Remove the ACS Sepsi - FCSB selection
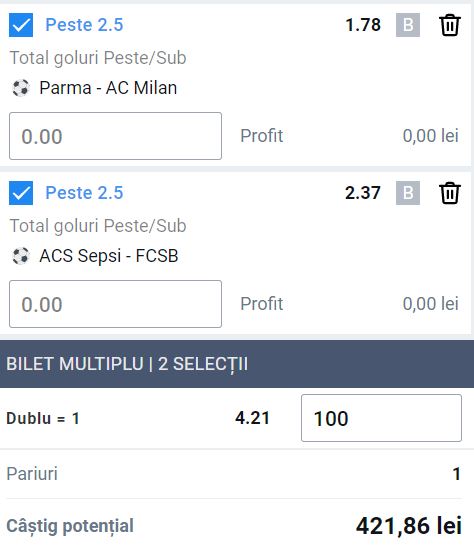474x548 pixels. 450,193
